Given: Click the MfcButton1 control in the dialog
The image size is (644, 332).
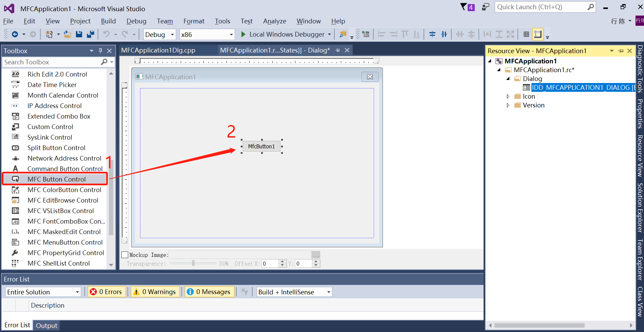Looking at the screenshot, I should [261, 146].
